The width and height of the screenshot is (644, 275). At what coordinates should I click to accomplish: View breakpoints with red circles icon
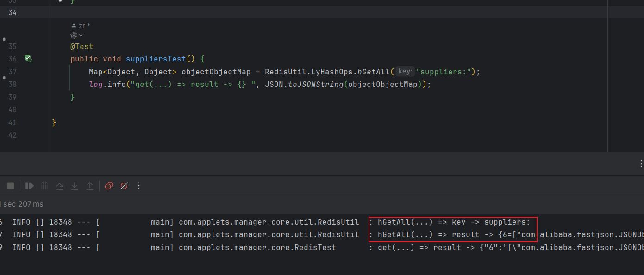tap(109, 186)
